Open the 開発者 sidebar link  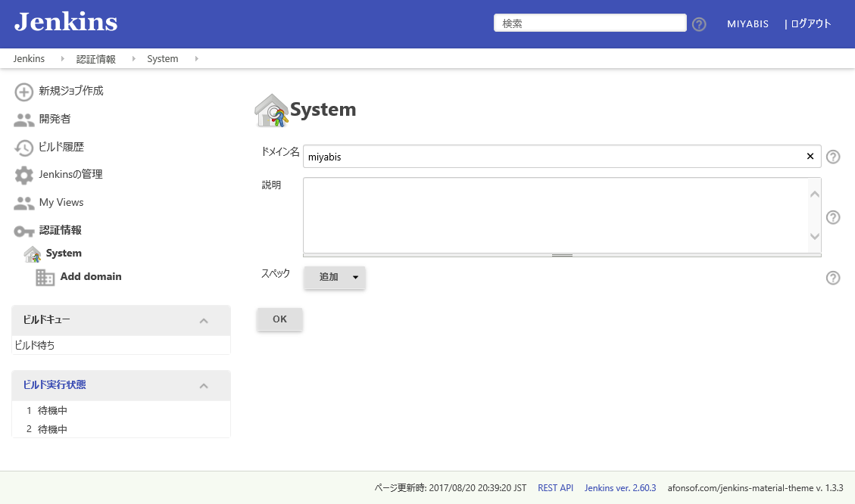tap(55, 119)
